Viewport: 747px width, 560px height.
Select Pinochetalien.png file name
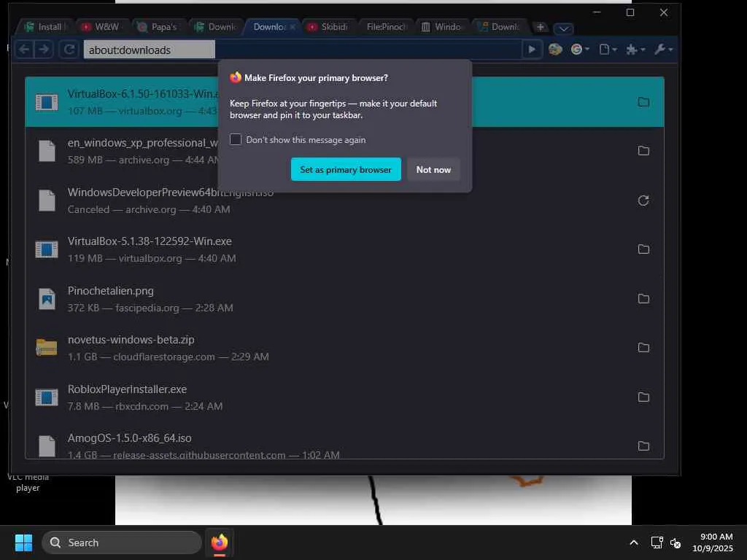pos(111,290)
